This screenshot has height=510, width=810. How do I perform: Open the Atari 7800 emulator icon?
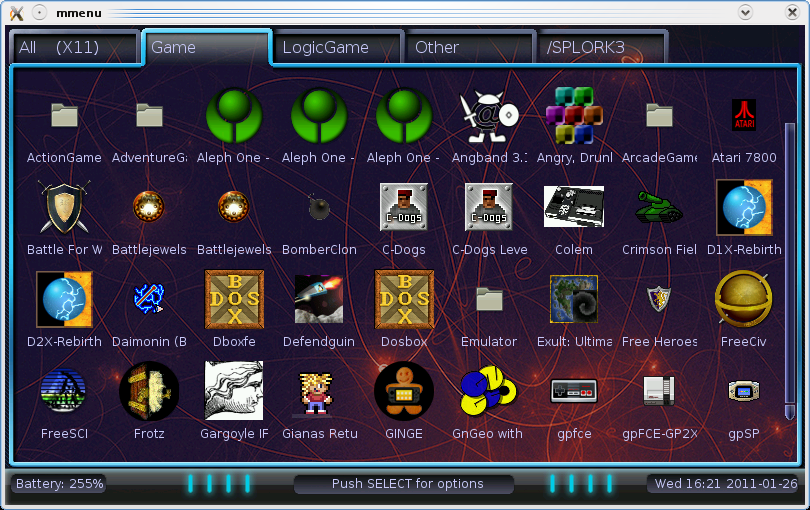(743, 117)
